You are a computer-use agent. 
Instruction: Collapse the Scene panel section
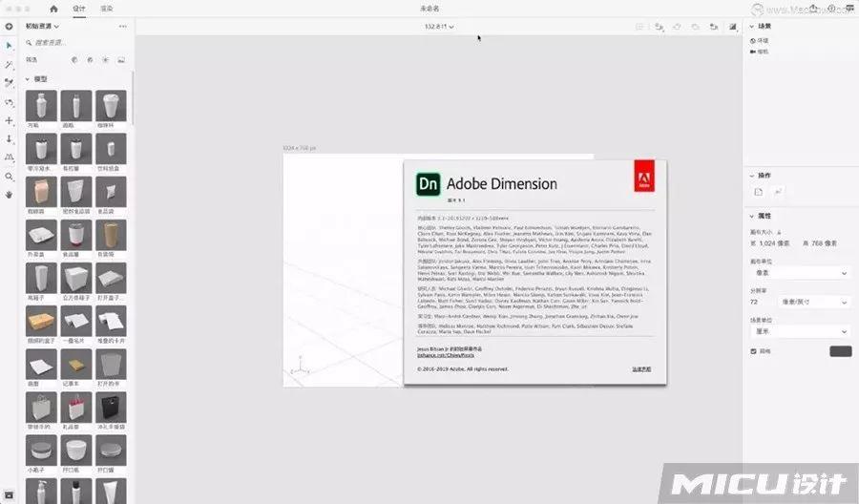(x=752, y=27)
